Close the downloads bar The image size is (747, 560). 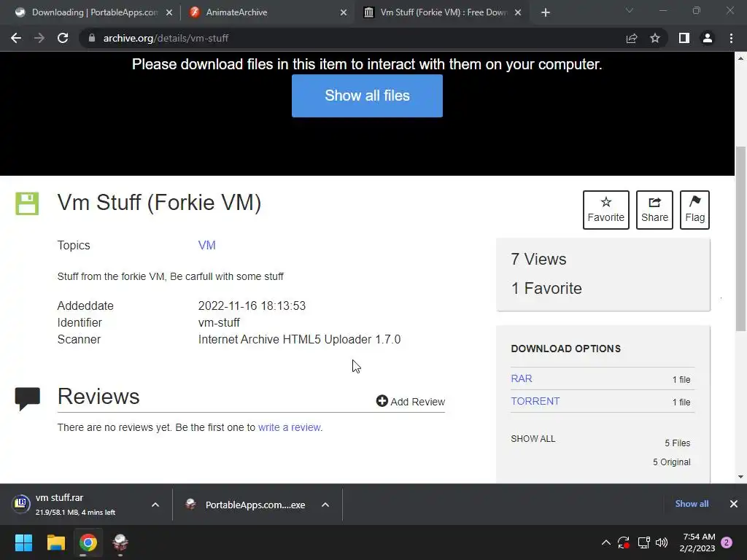point(734,504)
